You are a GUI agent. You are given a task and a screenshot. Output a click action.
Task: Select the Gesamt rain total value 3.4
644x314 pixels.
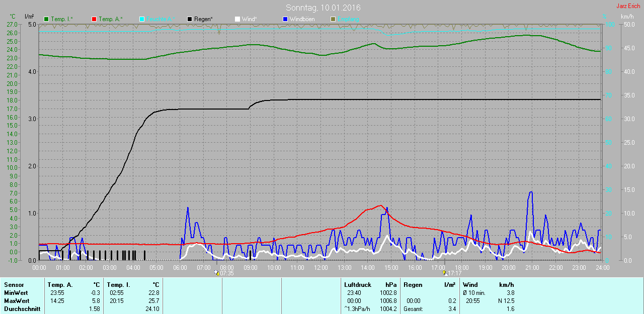[x=451, y=309]
